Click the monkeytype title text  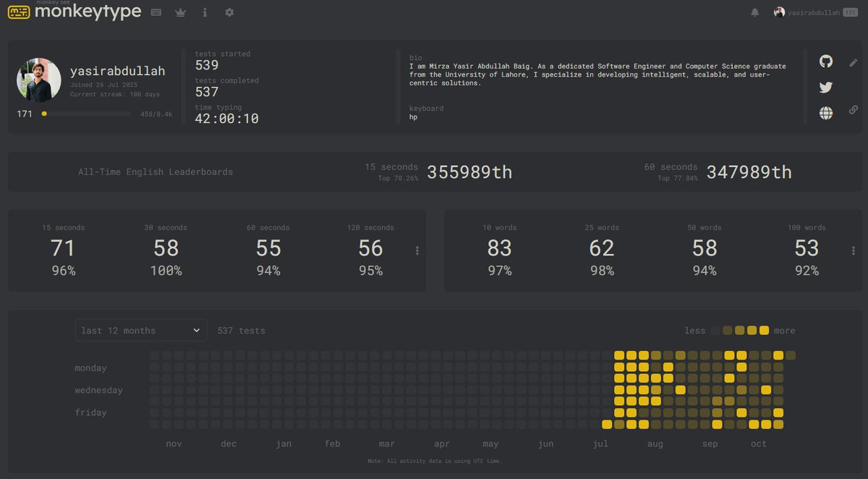coord(88,12)
